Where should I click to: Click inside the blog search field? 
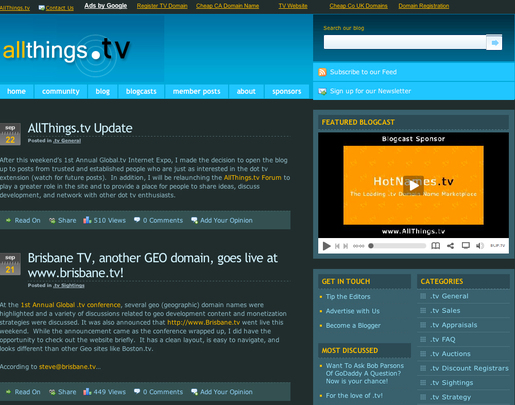405,42
